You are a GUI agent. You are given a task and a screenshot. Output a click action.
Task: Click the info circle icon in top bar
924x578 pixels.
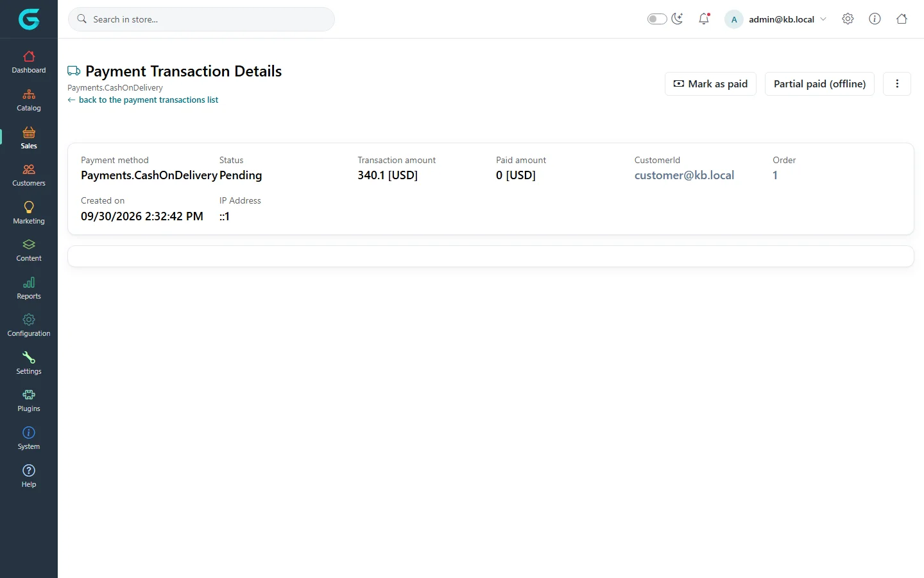pyautogui.click(x=875, y=19)
